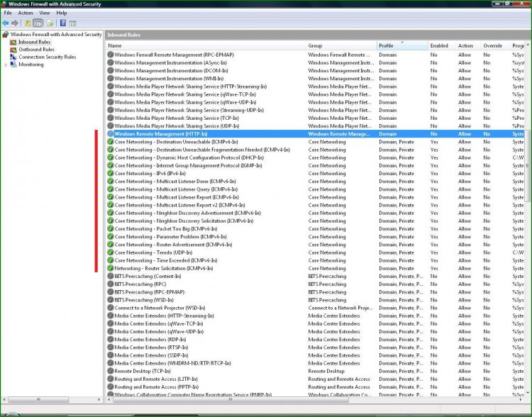Click the green check icon for IPv6 (IPv6-In)

click(110, 173)
